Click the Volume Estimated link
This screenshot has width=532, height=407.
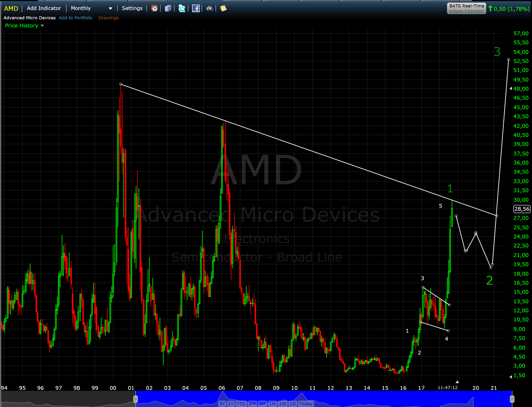[x=466, y=11]
